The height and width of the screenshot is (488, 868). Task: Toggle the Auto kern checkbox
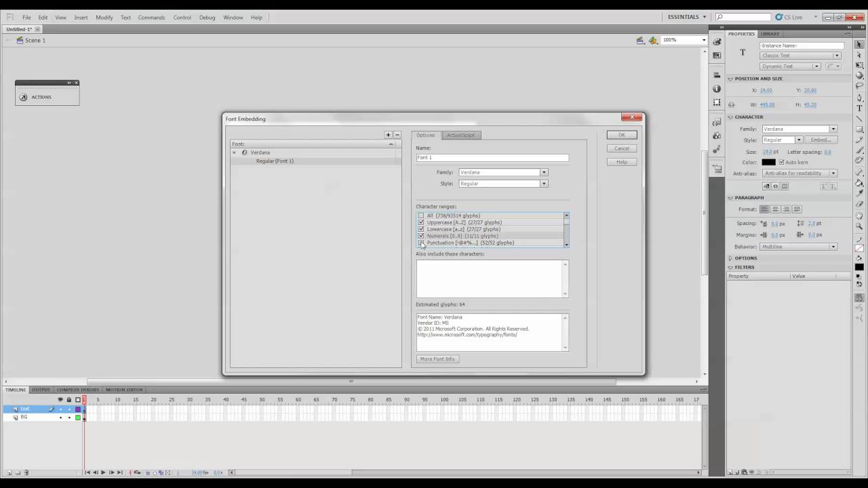pyautogui.click(x=781, y=162)
